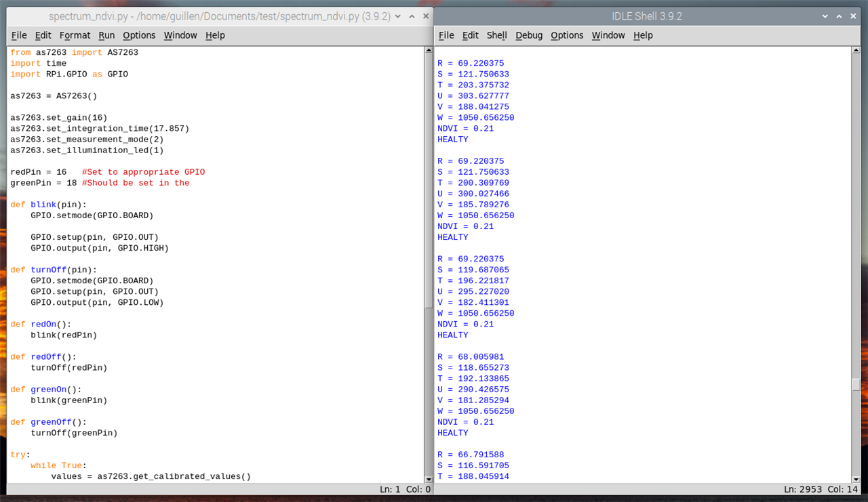Viewport: 868px width, 502px height.
Task: Click the line 'GPIO.output(pin, GPIO.HIGH)'
Action: (x=100, y=247)
